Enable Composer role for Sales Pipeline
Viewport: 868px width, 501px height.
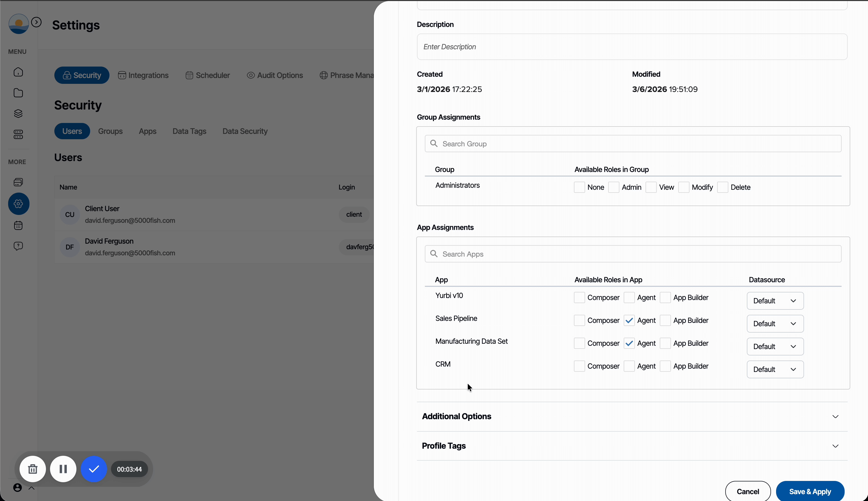click(x=580, y=320)
